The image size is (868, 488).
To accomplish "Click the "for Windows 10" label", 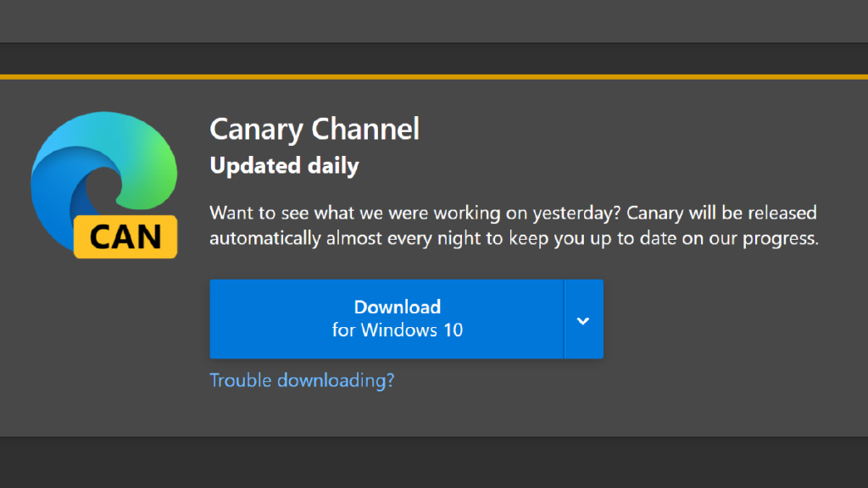I will click(x=398, y=330).
